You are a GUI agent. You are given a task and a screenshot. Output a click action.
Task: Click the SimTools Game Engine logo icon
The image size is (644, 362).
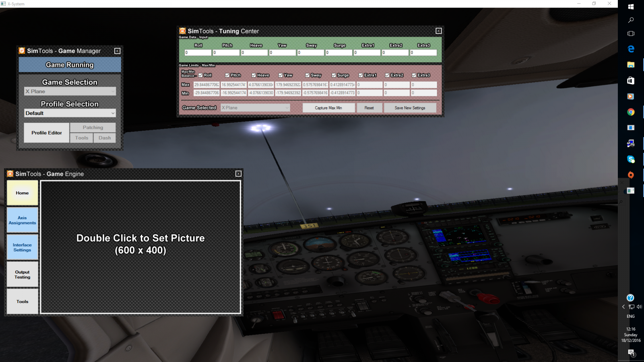10,174
